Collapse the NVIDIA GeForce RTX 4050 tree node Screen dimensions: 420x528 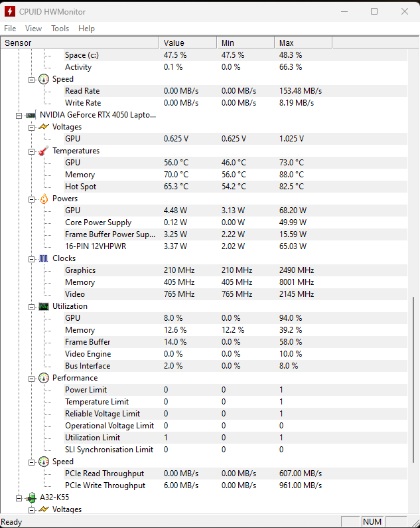(x=19, y=115)
